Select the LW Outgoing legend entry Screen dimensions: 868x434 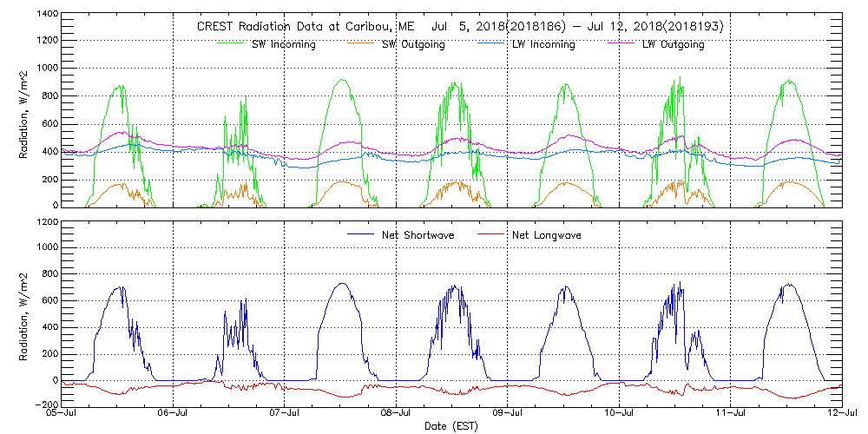coord(673,45)
